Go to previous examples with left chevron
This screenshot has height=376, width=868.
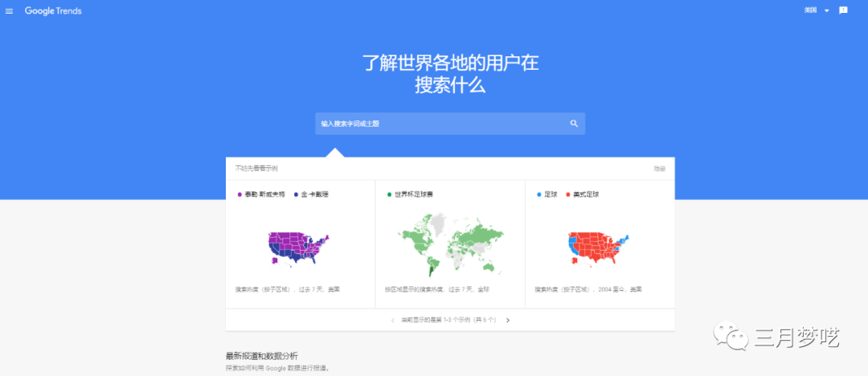[392, 320]
